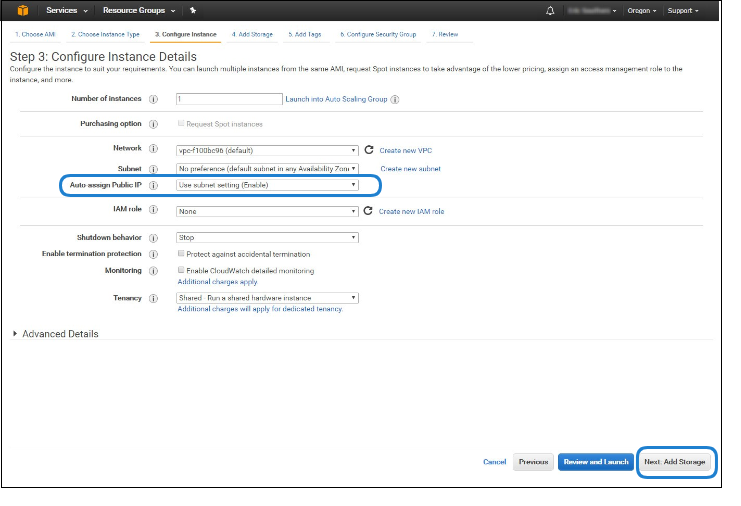The height and width of the screenshot is (506, 741).
Task: Enable Protect against accidental termination
Action: [x=181, y=254]
